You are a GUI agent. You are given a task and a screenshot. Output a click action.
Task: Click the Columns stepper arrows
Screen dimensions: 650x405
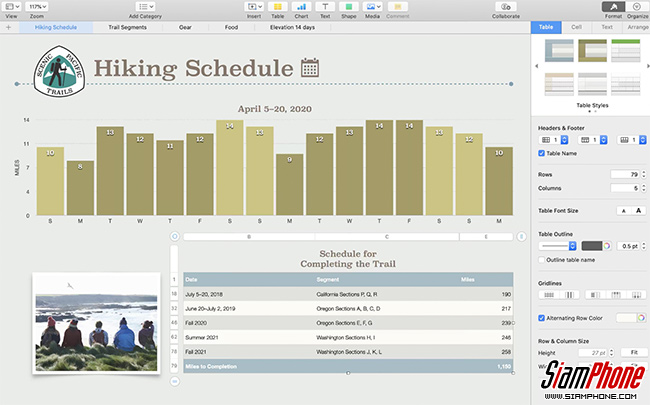tap(644, 188)
